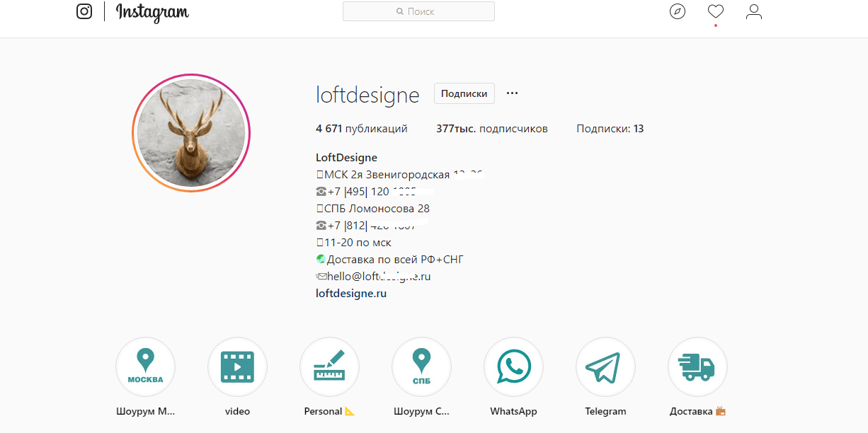This screenshot has height=433, width=868.
Task: Open the Шоурум Москва highlight circle
Action: (x=145, y=366)
